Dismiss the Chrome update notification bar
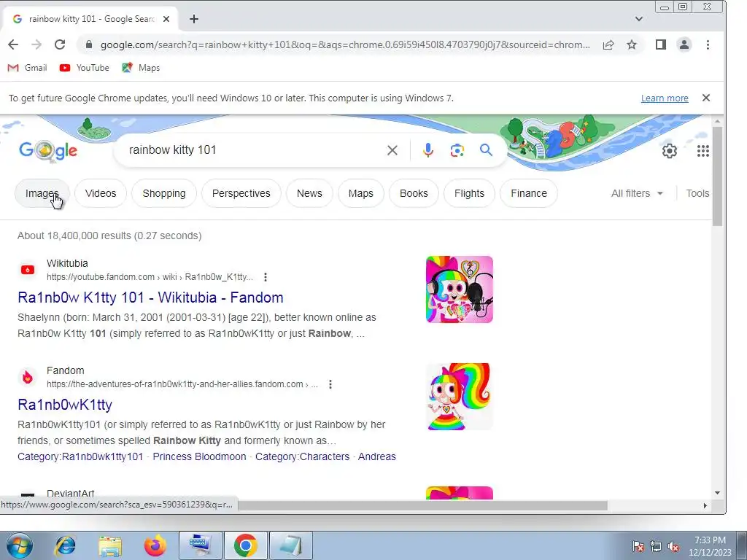Viewport: 747px width, 560px height. coord(706,98)
